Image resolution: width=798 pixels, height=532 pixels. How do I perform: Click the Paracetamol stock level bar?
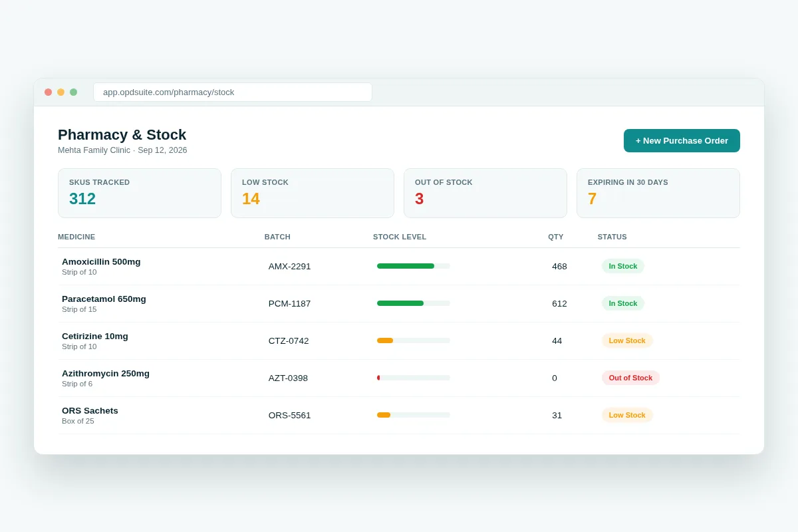(x=414, y=303)
